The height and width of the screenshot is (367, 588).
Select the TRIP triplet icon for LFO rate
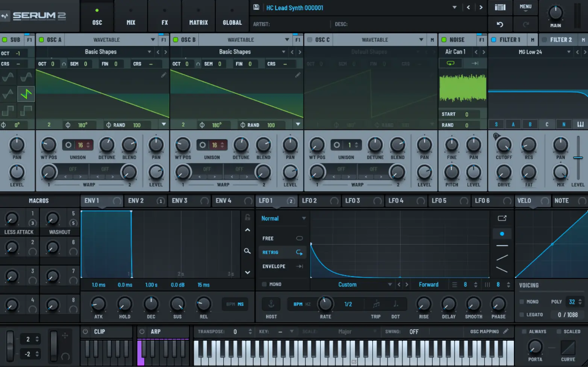[375, 304]
